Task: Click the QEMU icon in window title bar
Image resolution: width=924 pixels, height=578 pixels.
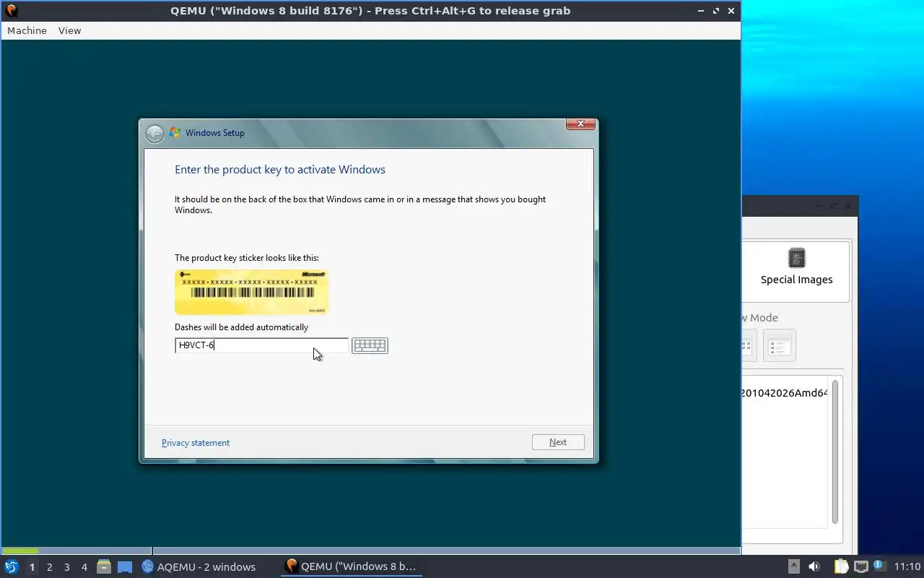Action: click(12, 11)
